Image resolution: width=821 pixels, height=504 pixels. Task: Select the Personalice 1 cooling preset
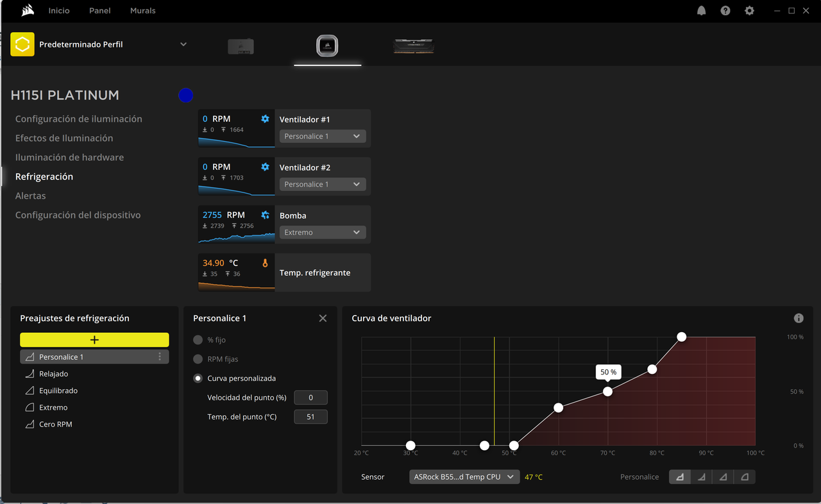coord(94,357)
